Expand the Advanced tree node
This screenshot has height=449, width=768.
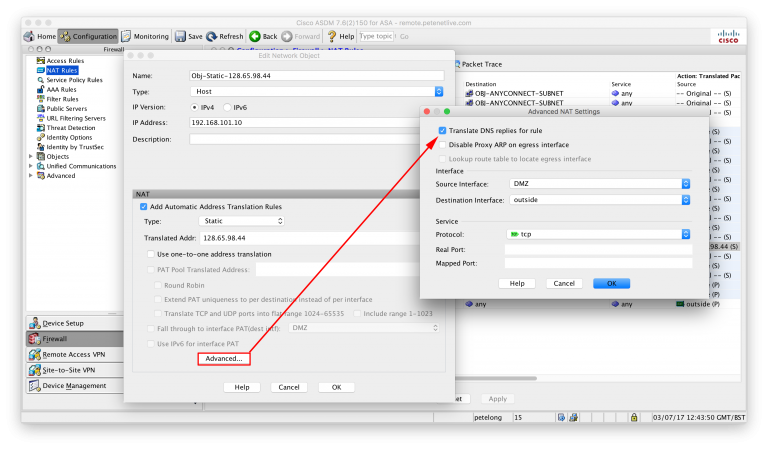click(x=31, y=175)
